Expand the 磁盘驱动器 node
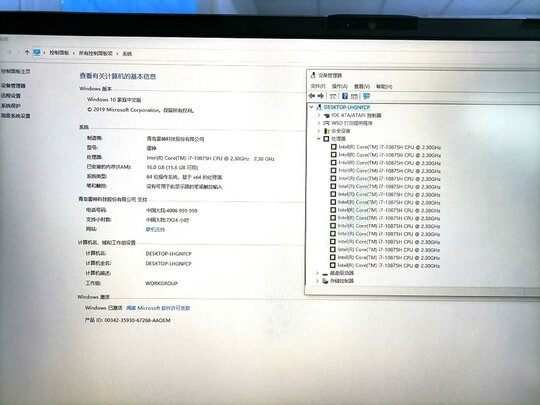Screen dimensions: 540x405 point(317,273)
